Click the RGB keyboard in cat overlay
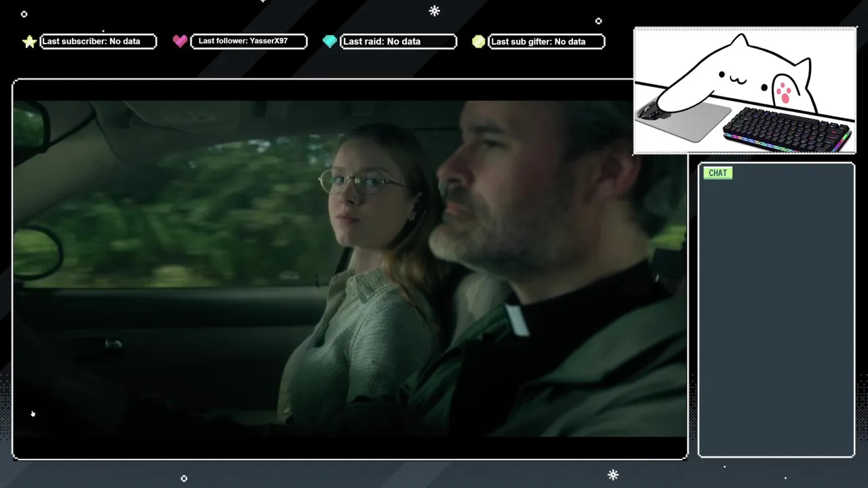Image resolution: width=868 pixels, height=488 pixels. click(x=788, y=130)
